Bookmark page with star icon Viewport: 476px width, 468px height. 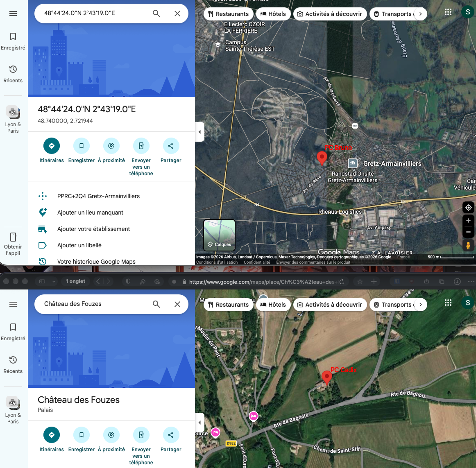[360, 282]
